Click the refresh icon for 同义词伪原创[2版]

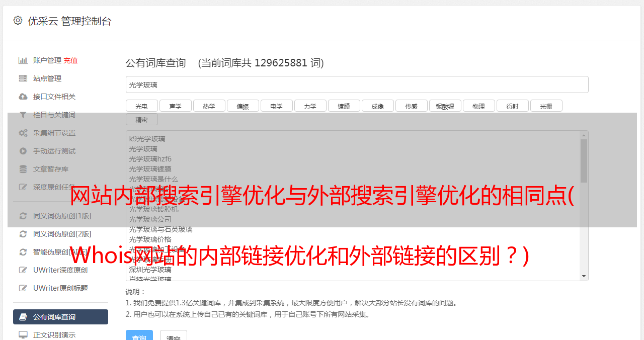23,234
